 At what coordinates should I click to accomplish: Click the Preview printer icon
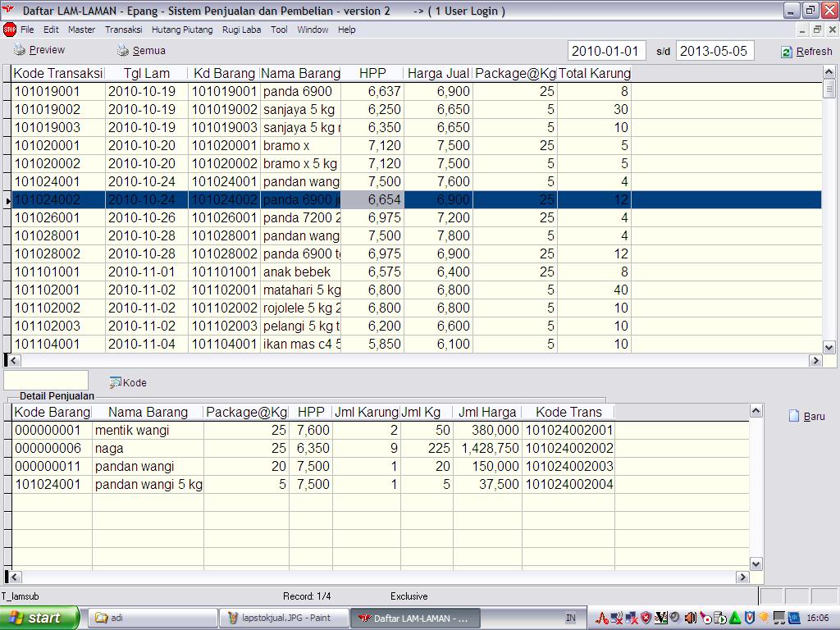pyautogui.click(x=20, y=50)
